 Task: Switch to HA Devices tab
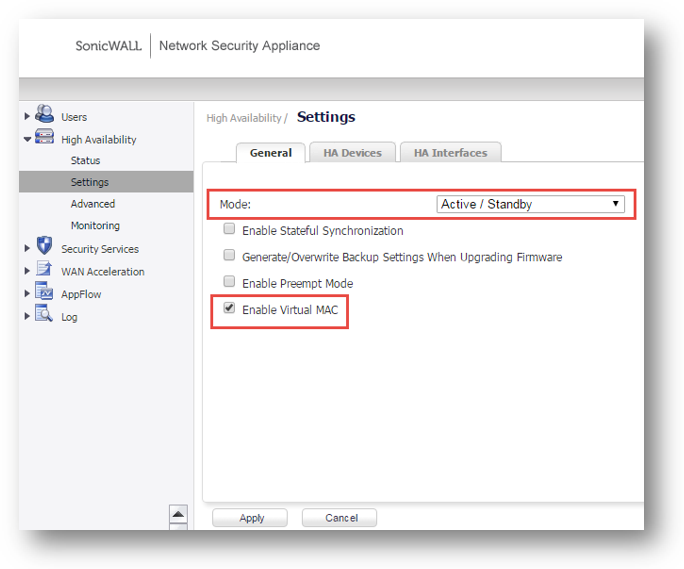point(351,153)
